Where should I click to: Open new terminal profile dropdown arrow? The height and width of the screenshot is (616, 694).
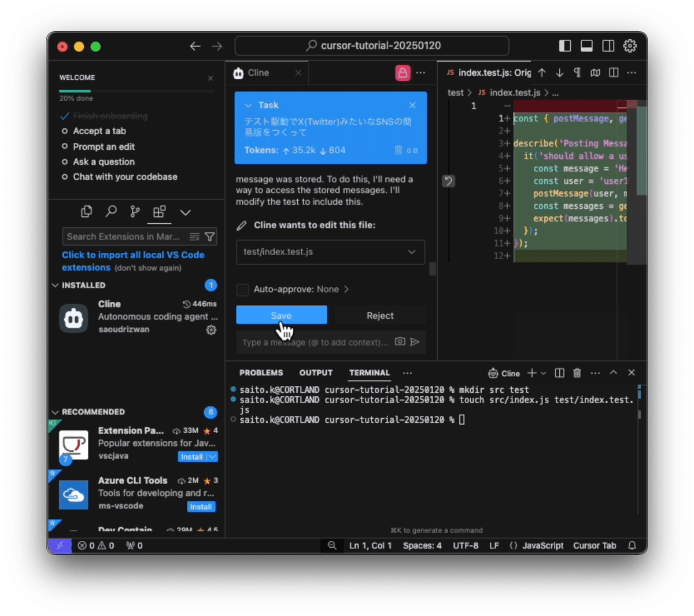point(543,374)
